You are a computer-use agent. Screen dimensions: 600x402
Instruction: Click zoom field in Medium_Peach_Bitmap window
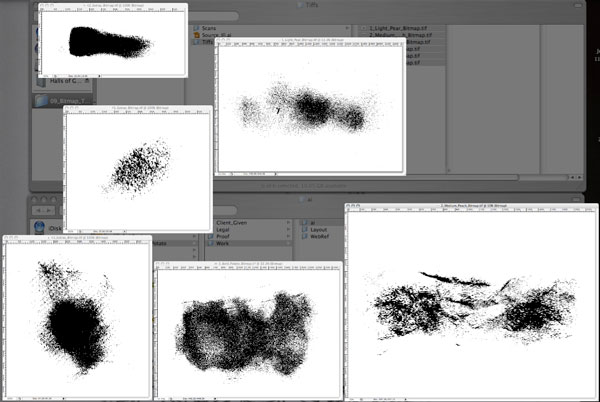pos(354,400)
